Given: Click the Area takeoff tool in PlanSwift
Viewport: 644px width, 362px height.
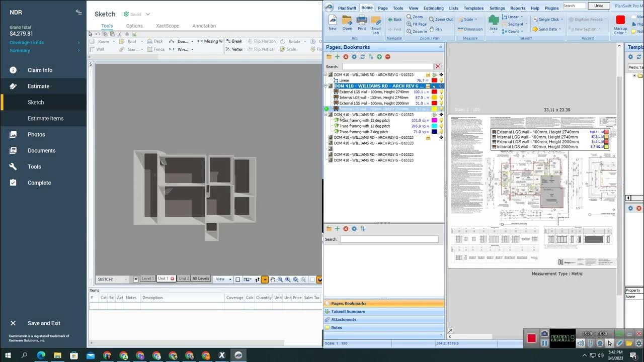Looking at the screenshot, I should [x=494, y=23].
